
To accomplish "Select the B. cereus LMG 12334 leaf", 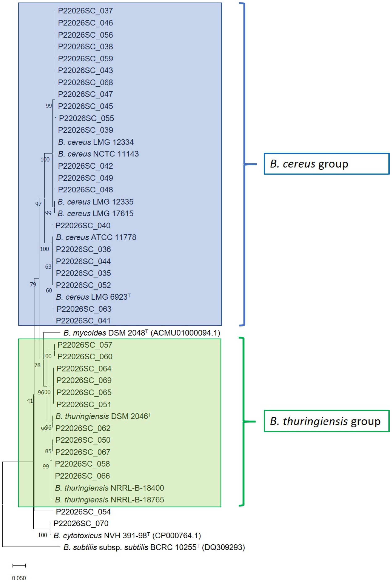I will [x=96, y=142].
